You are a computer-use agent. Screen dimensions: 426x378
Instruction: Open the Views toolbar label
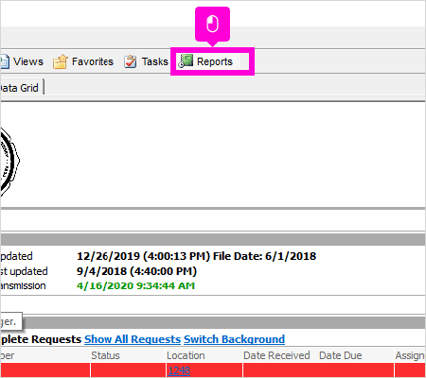click(28, 62)
